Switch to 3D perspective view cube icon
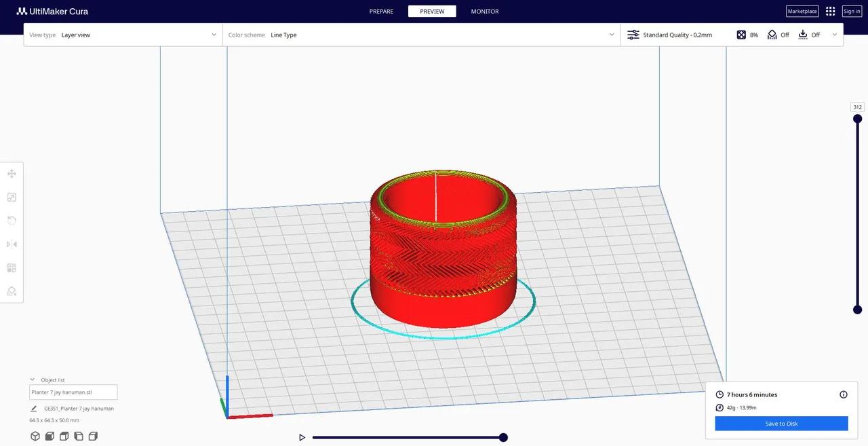The width and height of the screenshot is (868, 446). click(35, 436)
